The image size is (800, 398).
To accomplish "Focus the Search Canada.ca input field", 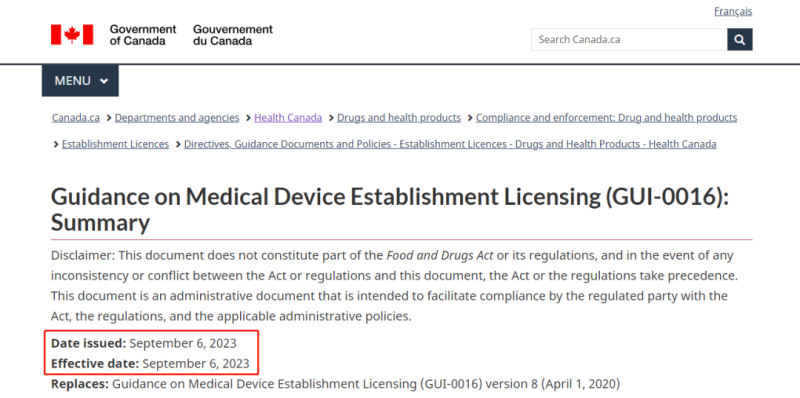I will point(629,39).
